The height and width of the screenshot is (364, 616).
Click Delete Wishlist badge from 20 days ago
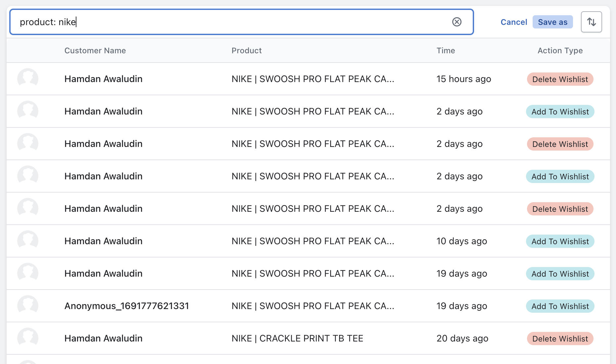[560, 339]
